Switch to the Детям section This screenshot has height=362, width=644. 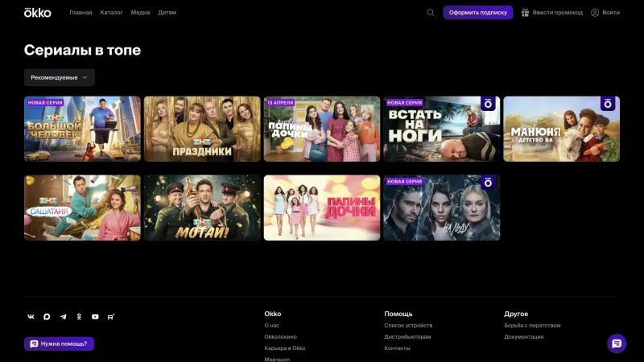(x=167, y=13)
